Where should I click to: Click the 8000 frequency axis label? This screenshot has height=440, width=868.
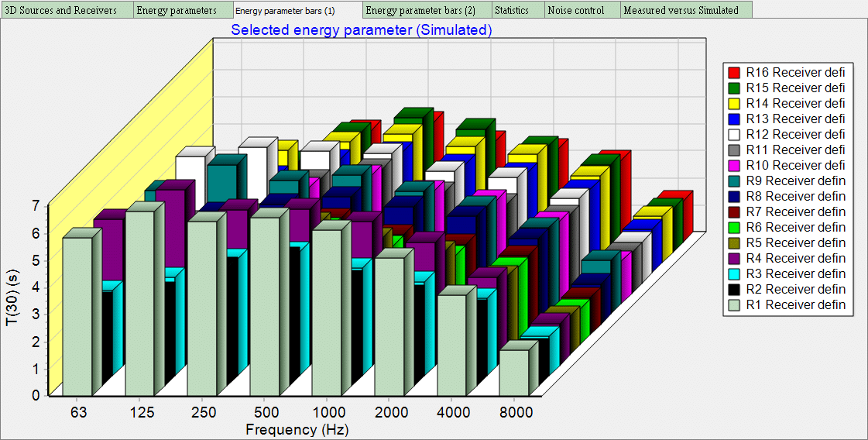tap(516, 413)
